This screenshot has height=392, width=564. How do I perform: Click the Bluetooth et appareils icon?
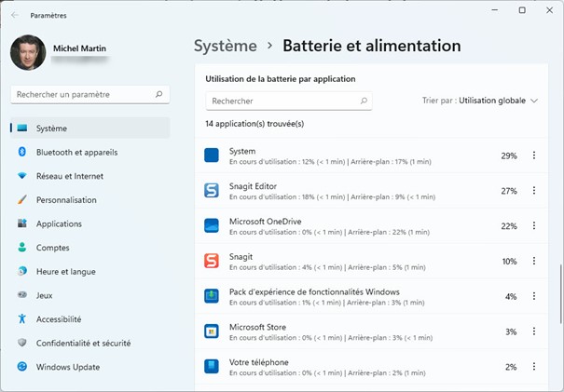pyautogui.click(x=21, y=152)
